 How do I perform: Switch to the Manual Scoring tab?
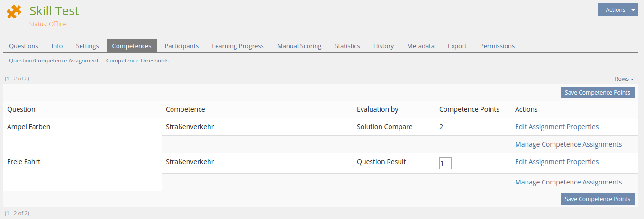pos(299,46)
